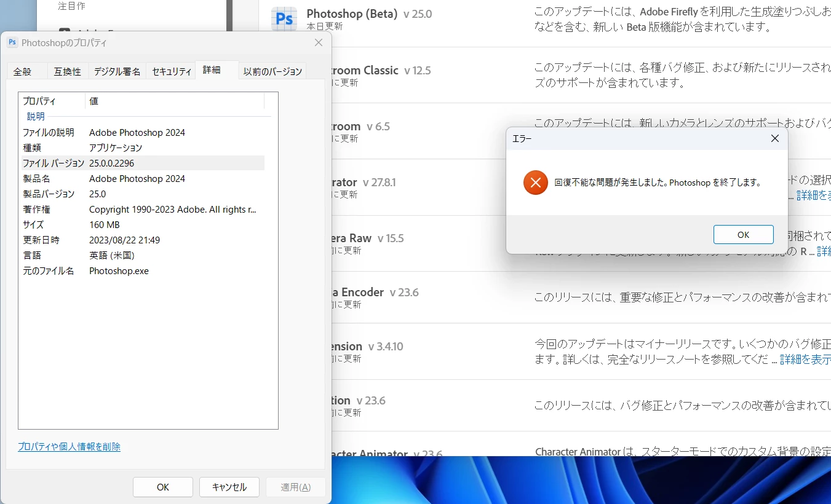The image size is (831, 504).
Task: Select the 著作権 Copyright row
Action: 142,209
